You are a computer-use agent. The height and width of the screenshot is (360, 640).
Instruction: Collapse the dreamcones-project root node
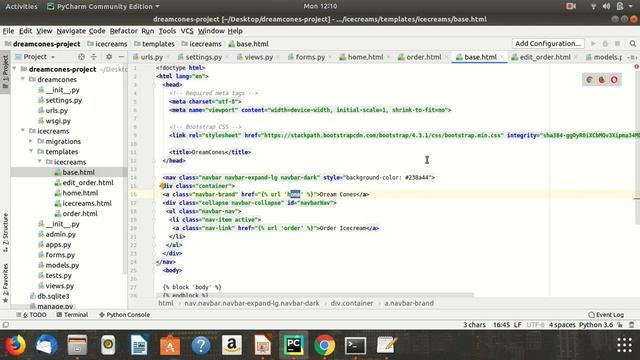(x=15, y=69)
